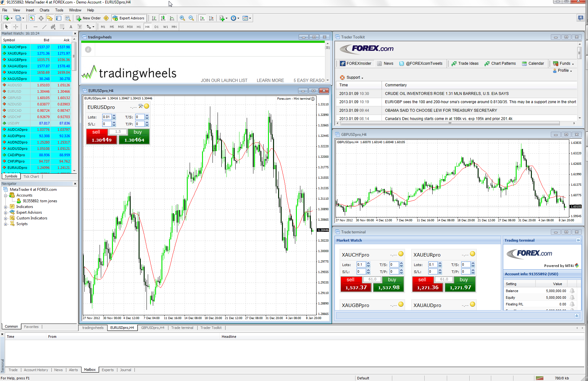
Task: Expand the Indicators tree node
Action: tap(5, 207)
